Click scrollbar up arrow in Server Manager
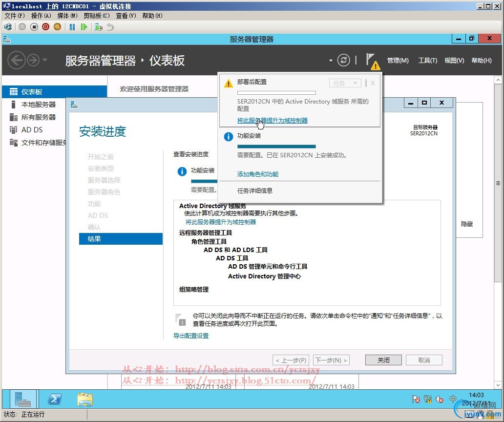 click(498, 80)
